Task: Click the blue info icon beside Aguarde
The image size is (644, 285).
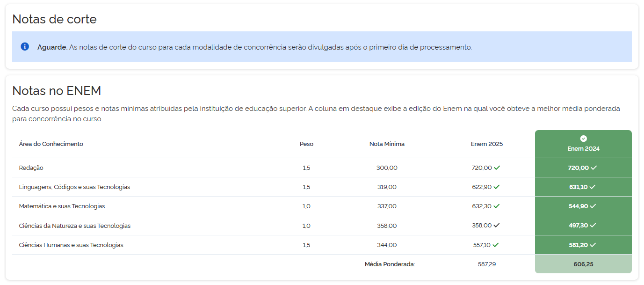Action: tap(25, 47)
